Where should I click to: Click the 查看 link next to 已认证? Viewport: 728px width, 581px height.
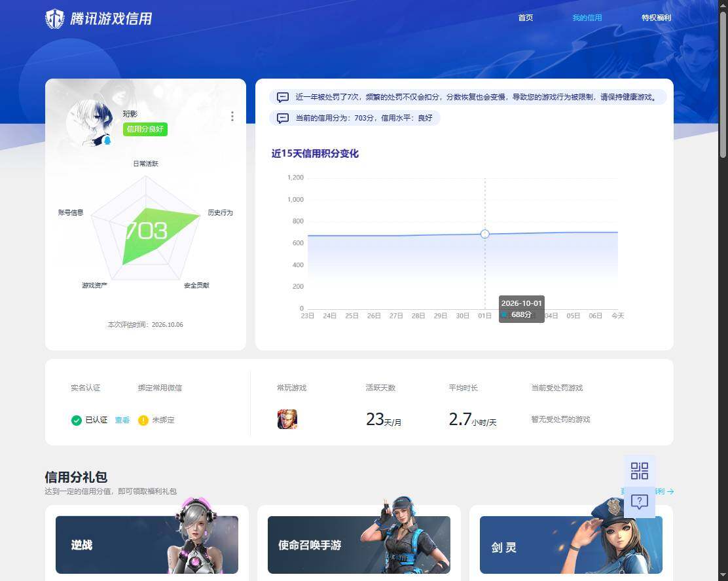point(122,420)
